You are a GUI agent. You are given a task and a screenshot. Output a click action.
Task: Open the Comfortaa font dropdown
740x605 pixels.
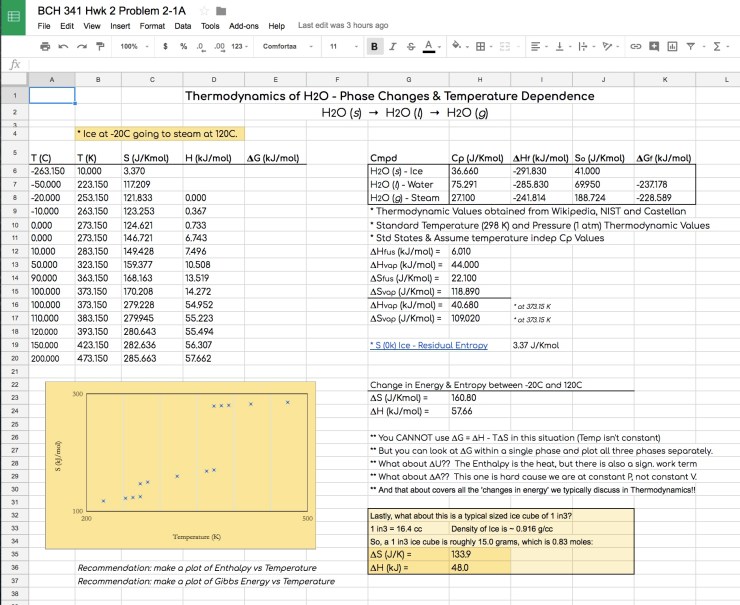coord(287,46)
